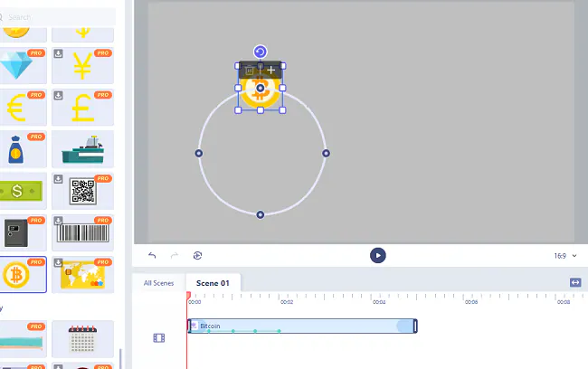Click the trash icon on the selected Bitcoin
The height and width of the screenshot is (369, 588).
(250, 71)
